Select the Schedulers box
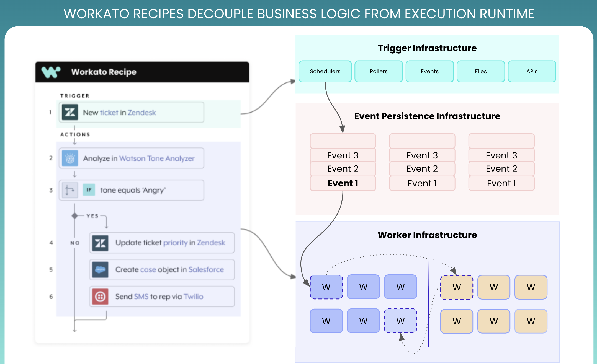The image size is (597, 364). coord(325,71)
